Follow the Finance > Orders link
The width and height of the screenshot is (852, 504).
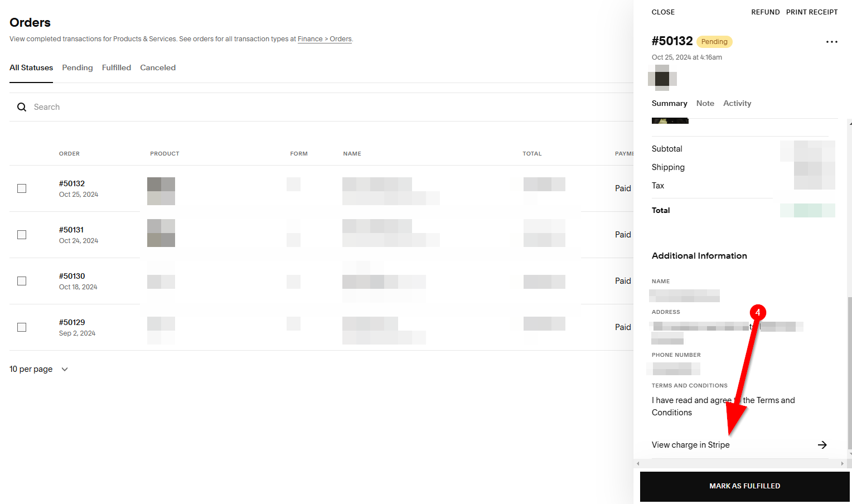(325, 39)
